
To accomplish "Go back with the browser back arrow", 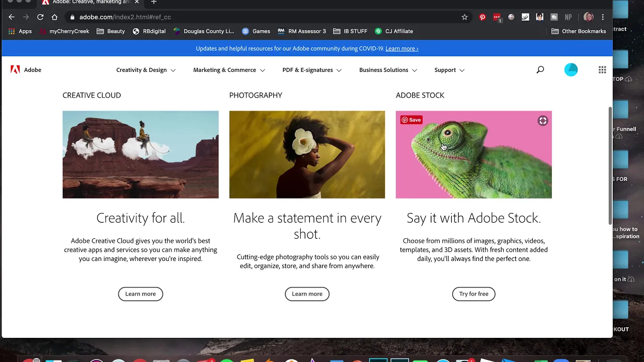I will click(x=12, y=17).
